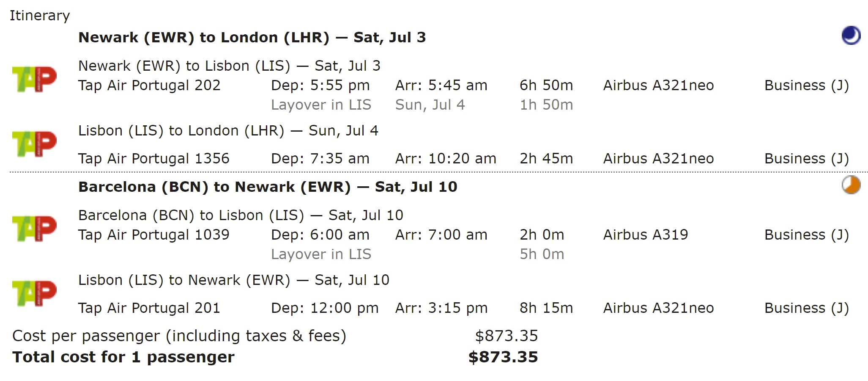
Task: Click the Airbus A319 aircraft text
Action: pos(646,235)
